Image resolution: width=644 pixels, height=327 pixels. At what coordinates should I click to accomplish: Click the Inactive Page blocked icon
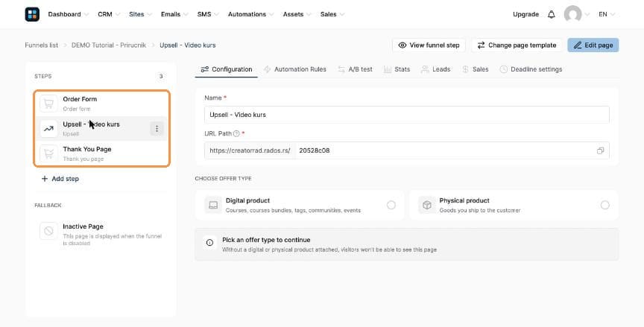(x=48, y=231)
